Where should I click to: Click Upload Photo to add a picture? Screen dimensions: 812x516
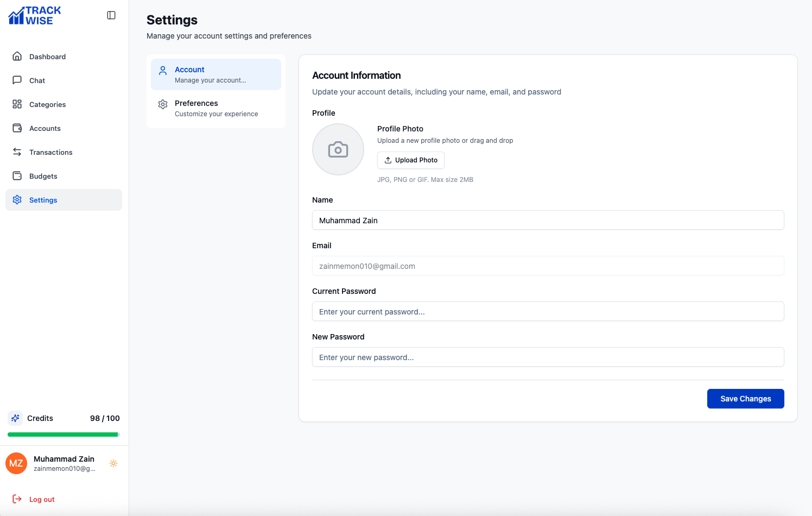point(410,160)
